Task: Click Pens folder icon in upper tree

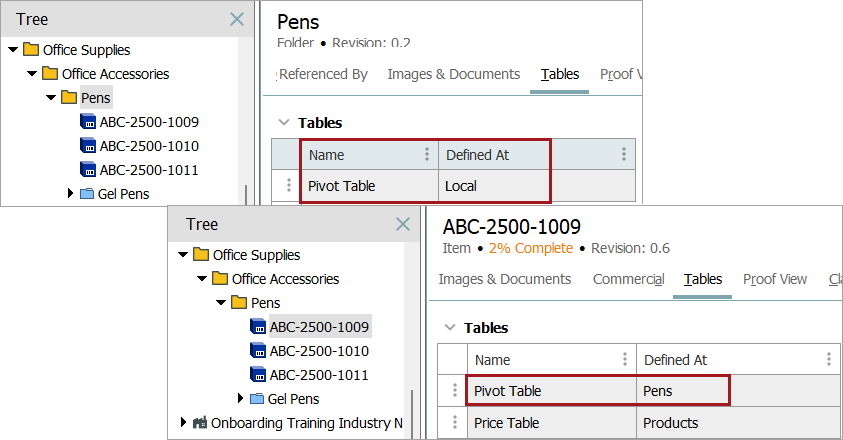Action: point(69,97)
